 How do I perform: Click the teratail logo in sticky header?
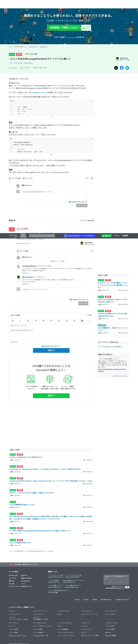pos(13,235)
